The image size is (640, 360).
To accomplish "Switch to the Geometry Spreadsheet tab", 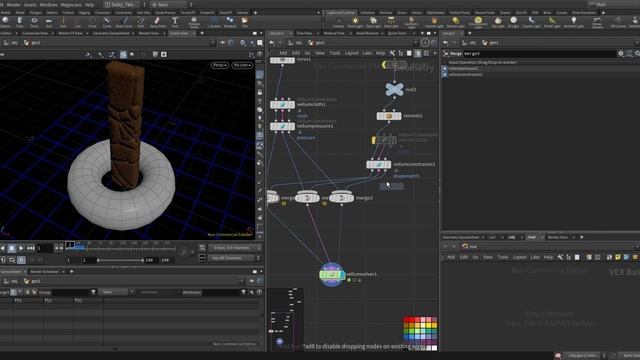I will pyautogui.click(x=111, y=33).
